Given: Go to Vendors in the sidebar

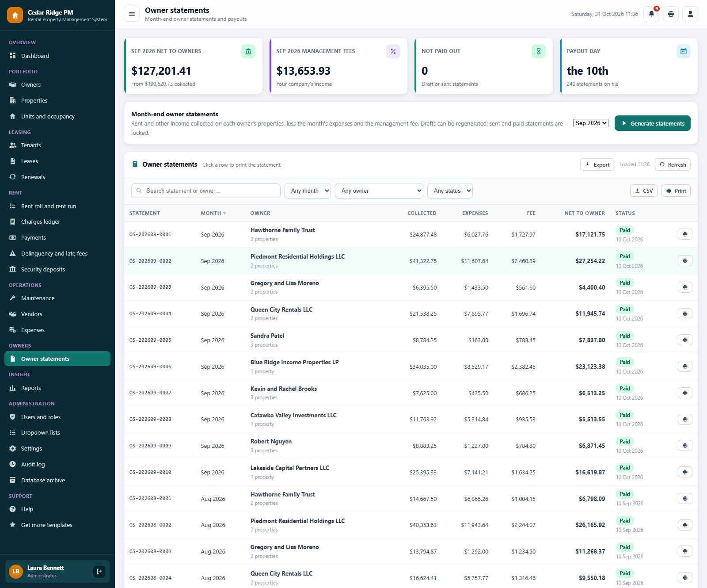Looking at the screenshot, I should (57, 314).
